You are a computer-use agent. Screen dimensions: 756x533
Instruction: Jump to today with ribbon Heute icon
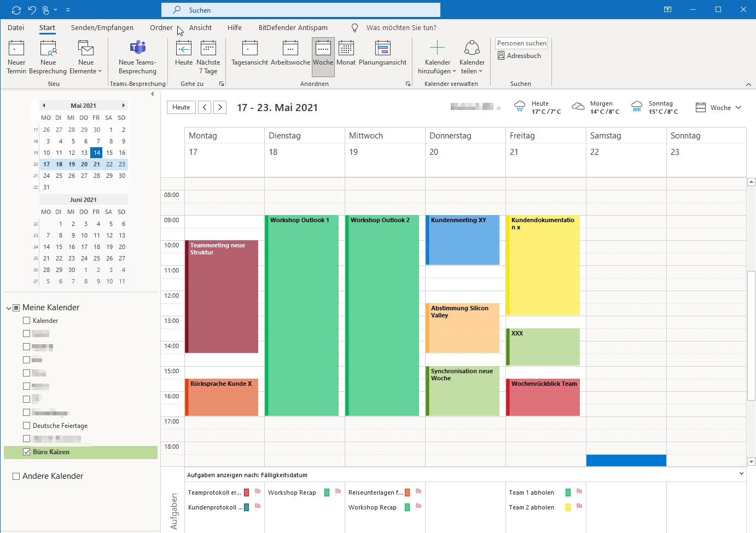[x=184, y=48]
